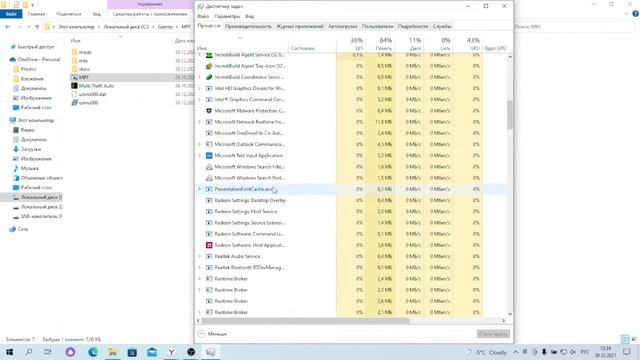Open Microsoft Store from the taskbar
Screen dimensions: 640x360
pyautogui.click(x=132, y=352)
